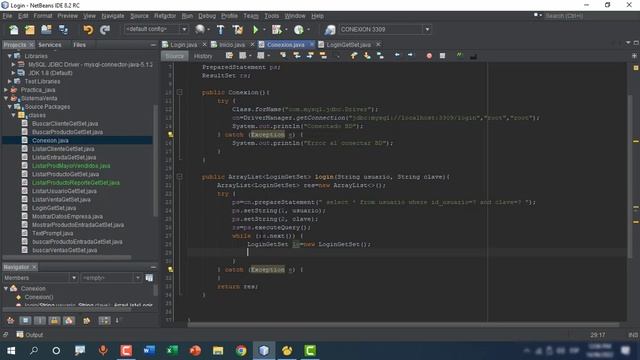
Task: Open Word from the taskbar
Action: (x=149, y=351)
